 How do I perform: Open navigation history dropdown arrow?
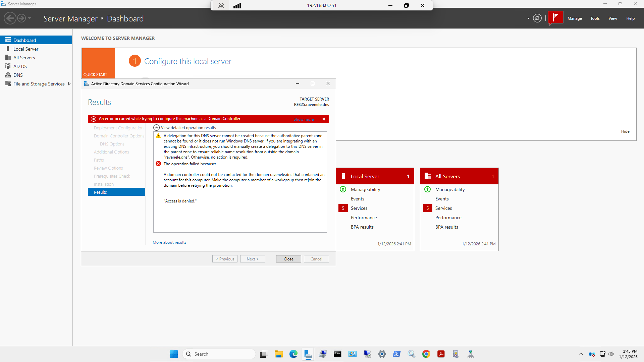30,18
